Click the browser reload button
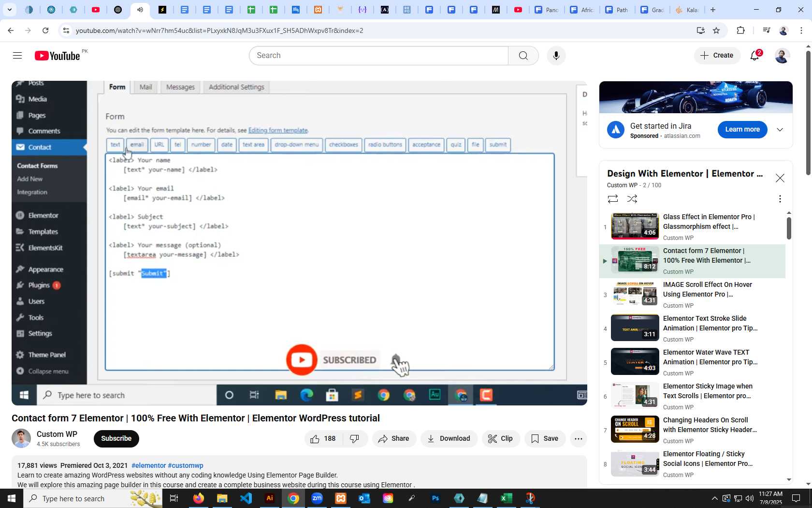 45,30
